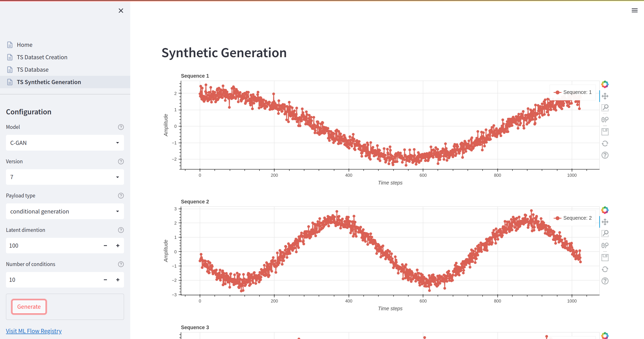Navigate to TS Dataset Creation page
This screenshot has width=644, height=339.
click(x=42, y=57)
